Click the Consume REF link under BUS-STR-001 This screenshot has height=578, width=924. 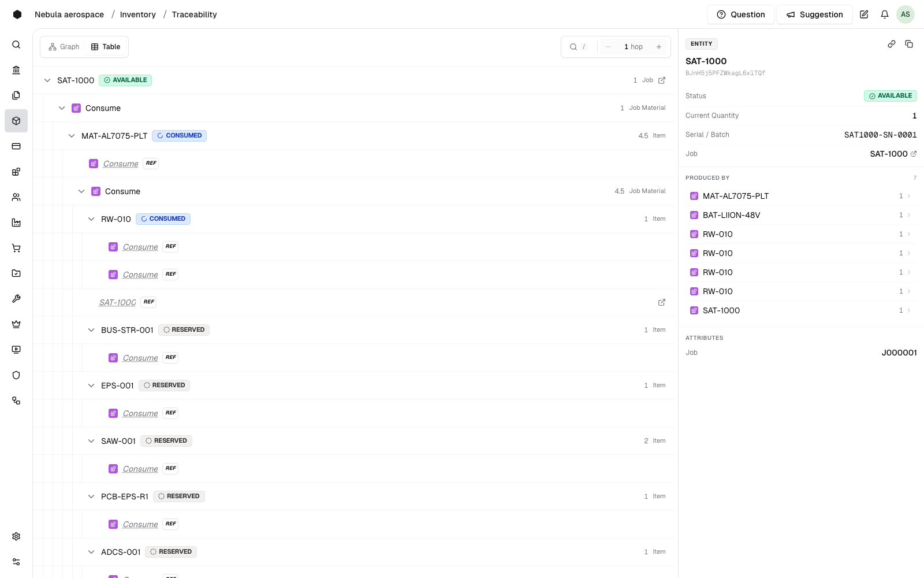coord(140,358)
